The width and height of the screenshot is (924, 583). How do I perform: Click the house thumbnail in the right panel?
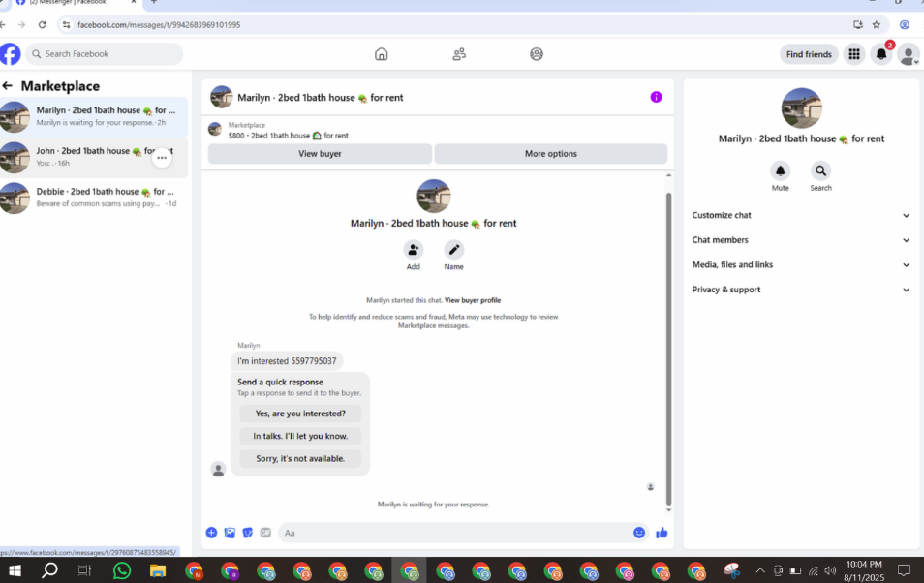click(801, 107)
